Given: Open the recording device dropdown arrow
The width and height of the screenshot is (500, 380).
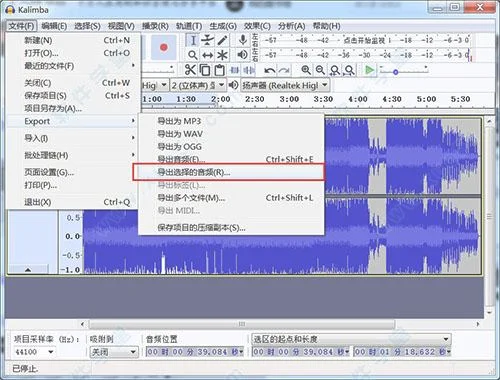Looking at the screenshot, I should (x=164, y=85).
